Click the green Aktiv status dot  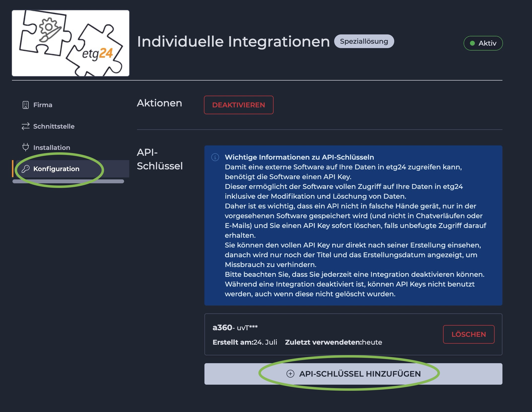pyautogui.click(x=472, y=43)
